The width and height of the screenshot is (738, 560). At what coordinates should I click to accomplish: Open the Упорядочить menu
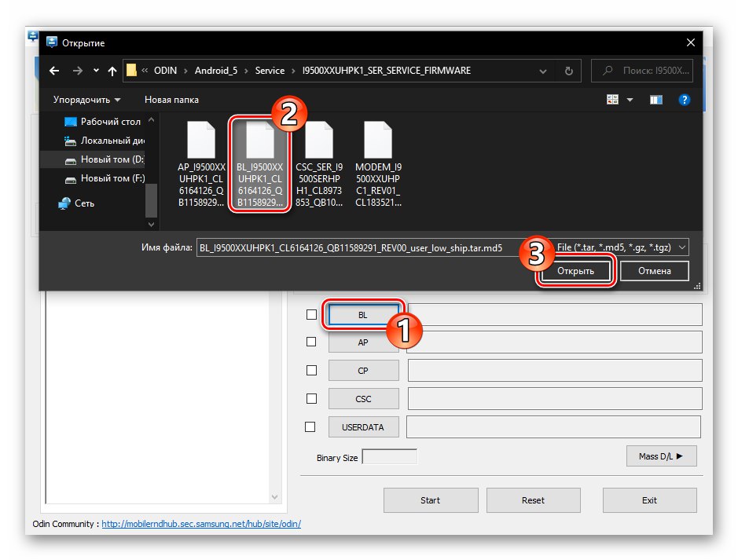coord(86,100)
